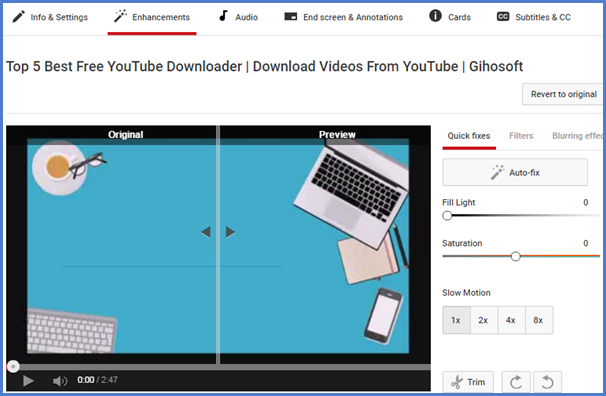Rotate video counter-clockwise

(547, 382)
